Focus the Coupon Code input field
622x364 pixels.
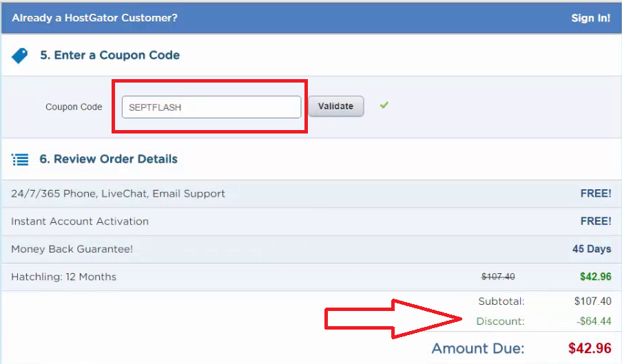(x=211, y=107)
